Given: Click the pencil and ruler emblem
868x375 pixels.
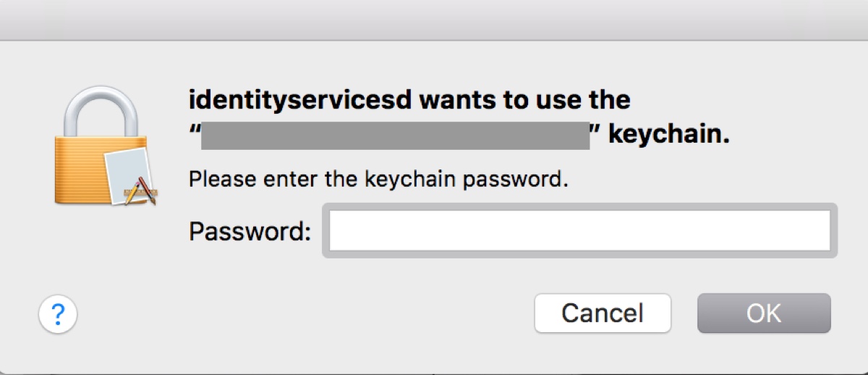Looking at the screenshot, I should click(x=141, y=190).
